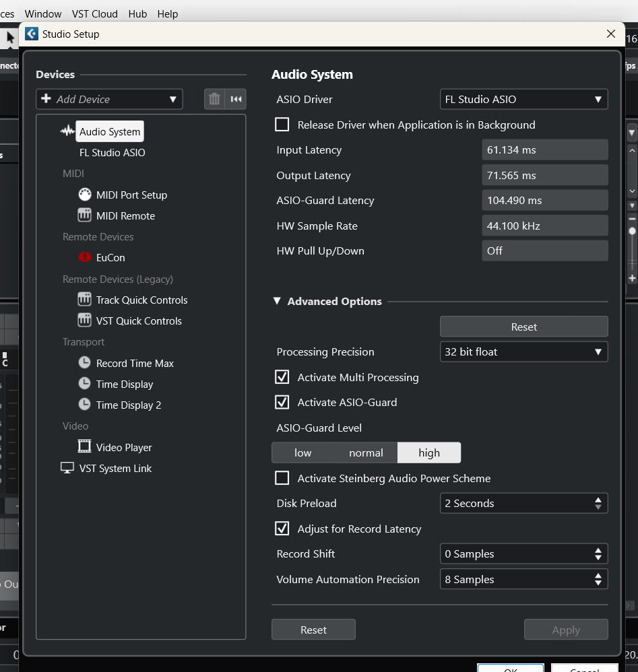The image size is (638, 672).
Task: Adjust the Record Shift stepper arrows
Action: (x=598, y=553)
